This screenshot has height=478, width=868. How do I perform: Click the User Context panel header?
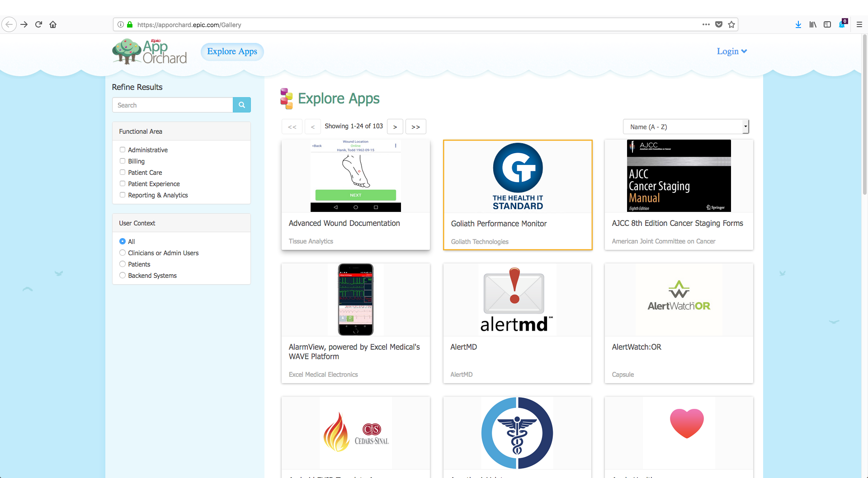(x=181, y=223)
